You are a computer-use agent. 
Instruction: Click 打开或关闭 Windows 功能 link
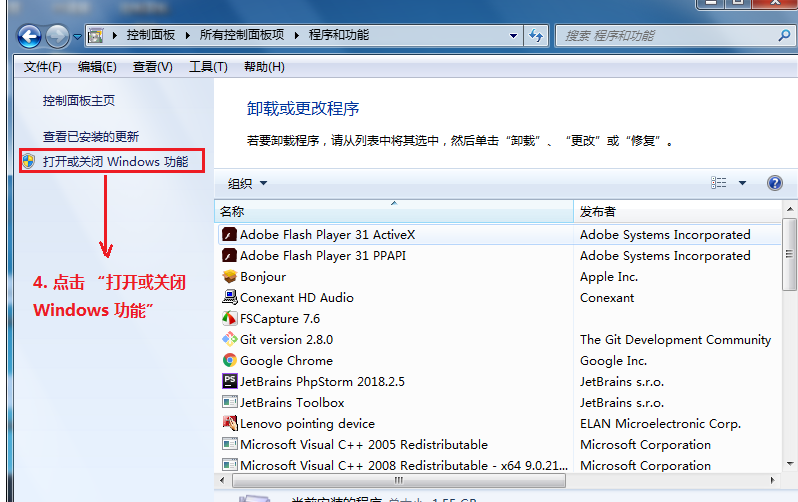pos(116,161)
